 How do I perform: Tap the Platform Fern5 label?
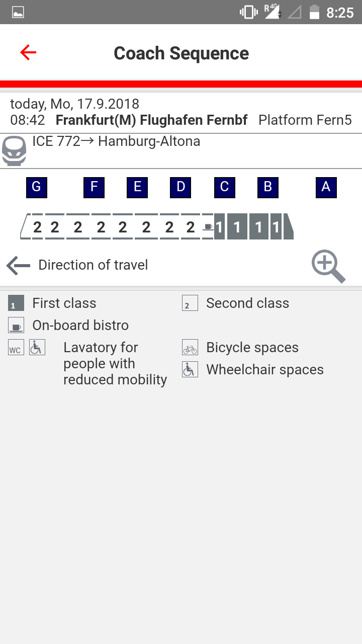tap(305, 120)
